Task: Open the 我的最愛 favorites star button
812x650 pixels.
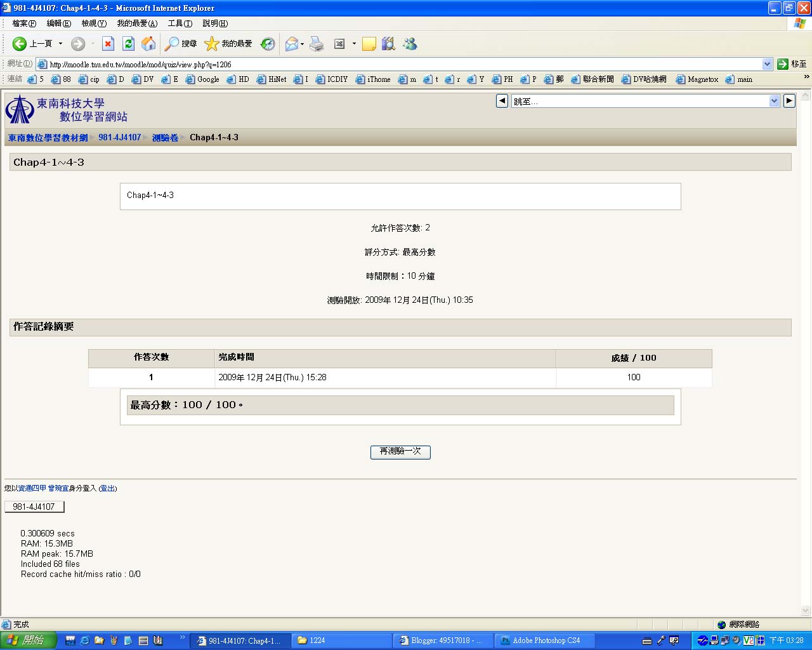Action: click(x=228, y=44)
